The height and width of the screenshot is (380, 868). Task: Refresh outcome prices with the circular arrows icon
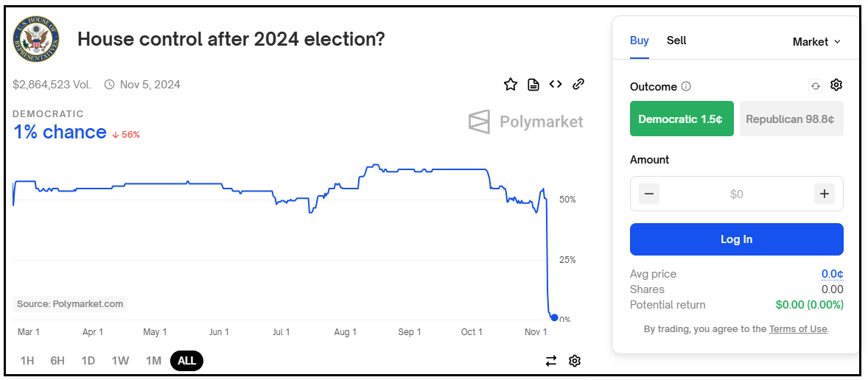pyautogui.click(x=816, y=85)
